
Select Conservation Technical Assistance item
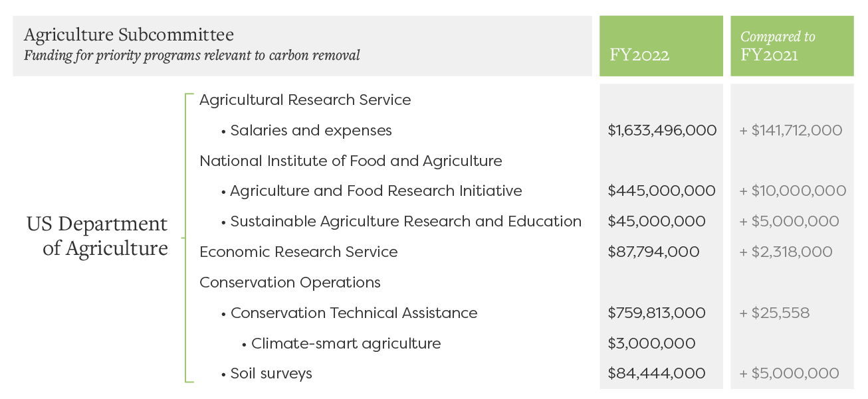coord(349,313)
